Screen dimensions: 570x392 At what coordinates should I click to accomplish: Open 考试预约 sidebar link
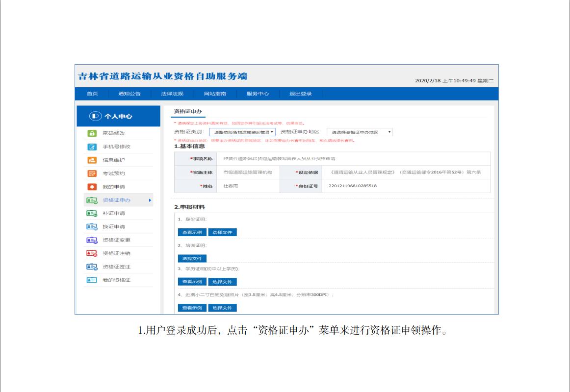(x=114, y=173)
